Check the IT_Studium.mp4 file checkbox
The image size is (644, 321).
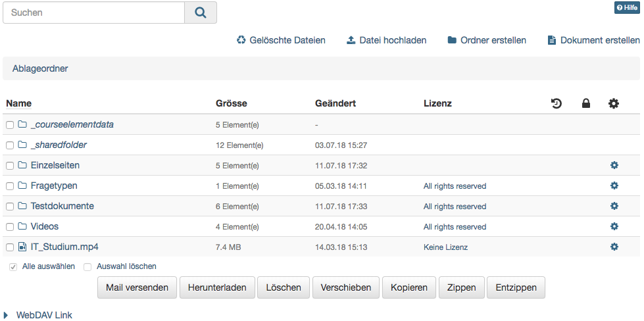pos(10,247)
